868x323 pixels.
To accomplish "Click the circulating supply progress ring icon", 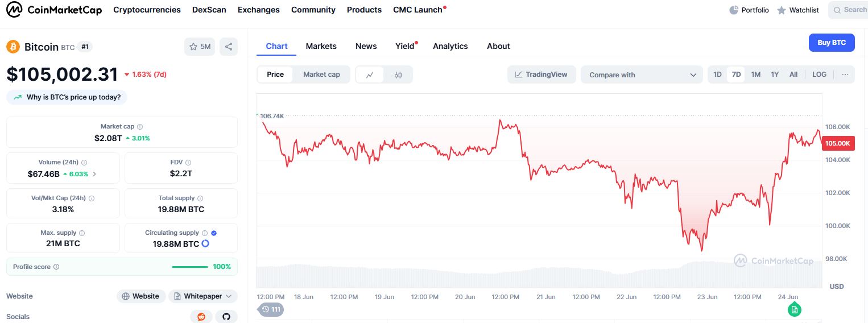I will 205,243.
